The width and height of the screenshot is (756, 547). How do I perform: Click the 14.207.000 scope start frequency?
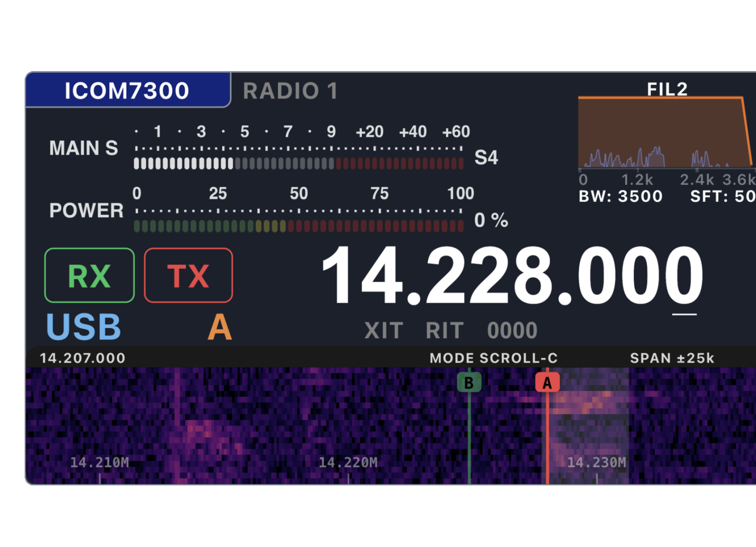coord(82,358)
